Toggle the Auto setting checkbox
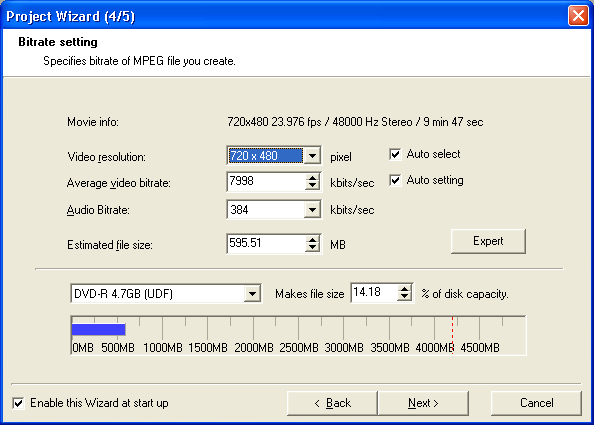 pyautogui.click(x=395, y=180)
